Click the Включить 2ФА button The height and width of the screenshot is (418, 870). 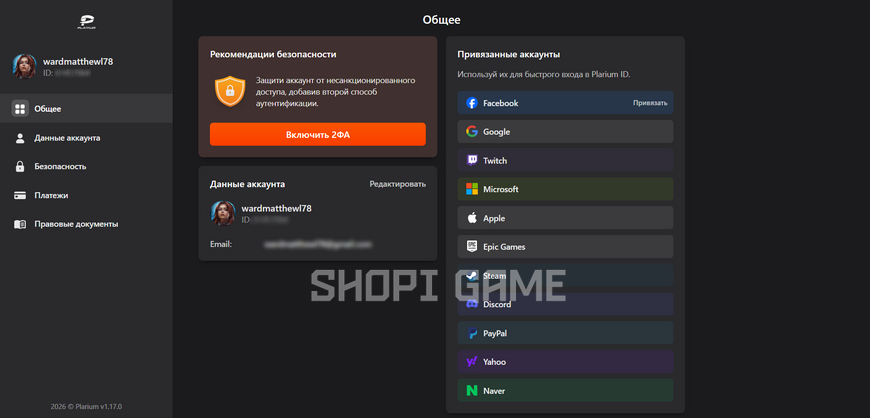(317, 134)
